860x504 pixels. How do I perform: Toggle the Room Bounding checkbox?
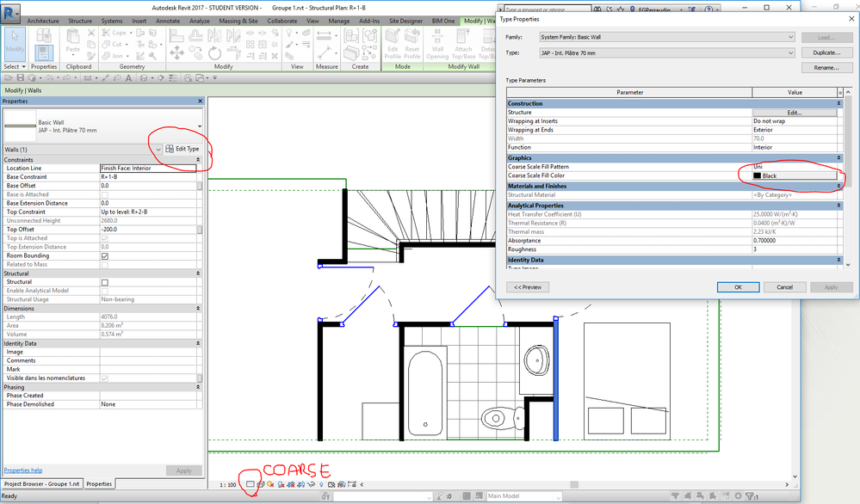pyautogui.click(x=105, y=255)
